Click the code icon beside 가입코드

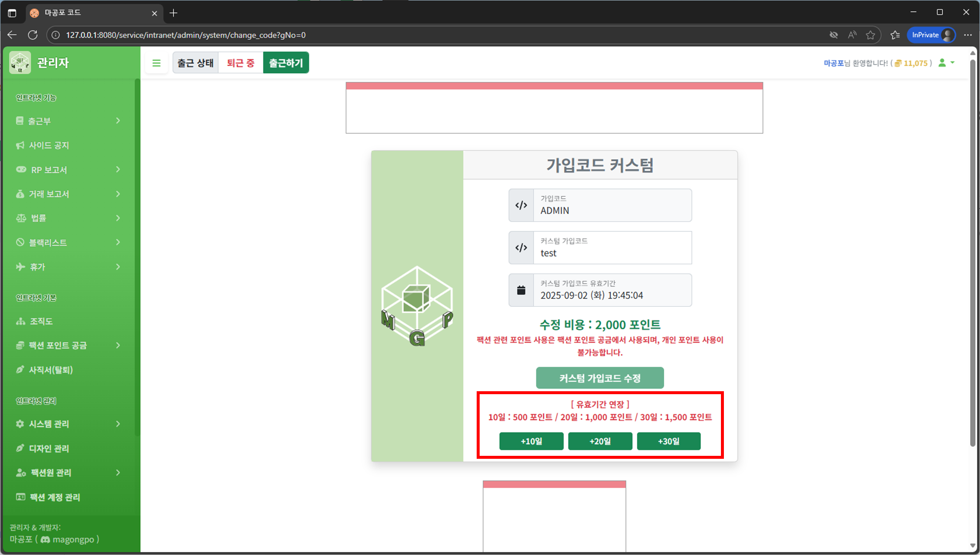tap(521, 205)
